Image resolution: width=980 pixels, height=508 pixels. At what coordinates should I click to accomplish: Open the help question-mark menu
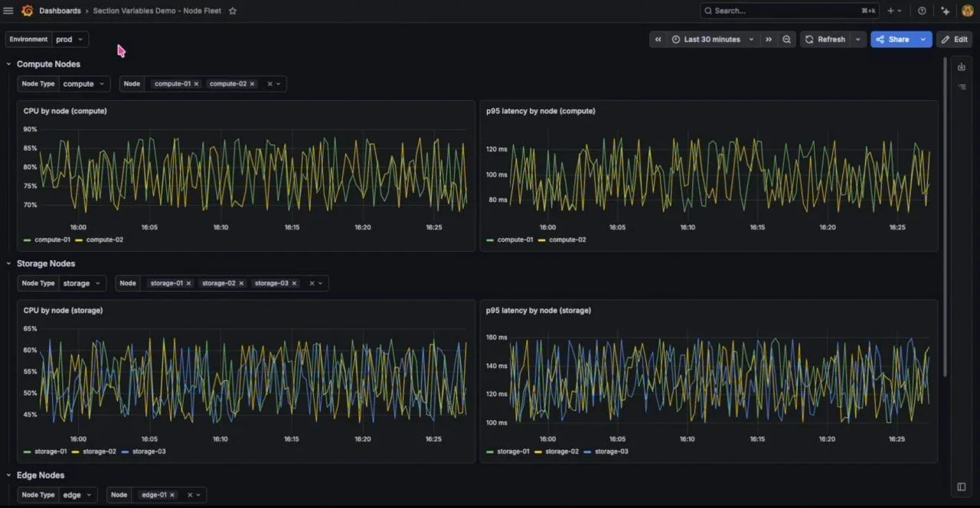[x=922, y=11]
